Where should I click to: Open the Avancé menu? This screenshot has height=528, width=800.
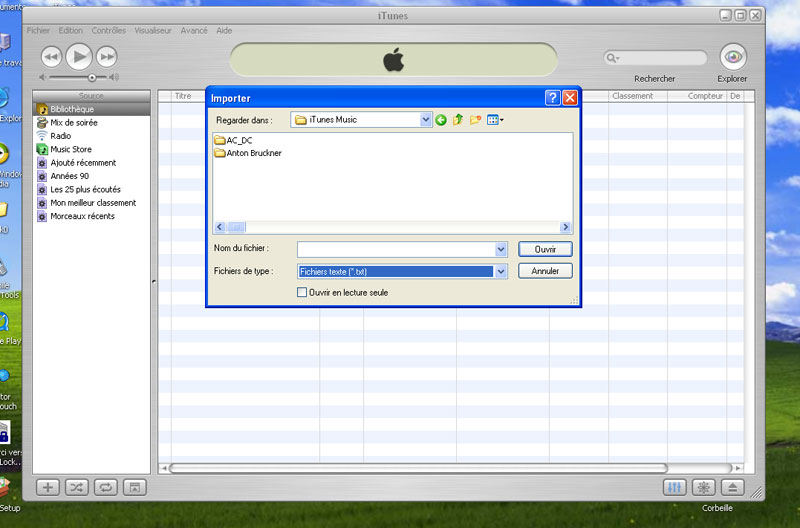point(194,31)
